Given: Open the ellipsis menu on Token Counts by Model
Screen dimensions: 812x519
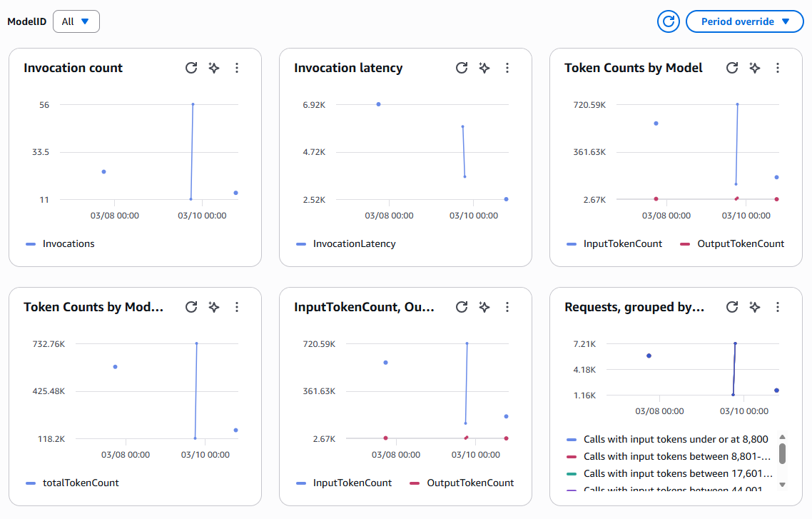Looking at the screenshot, I should coord(778,68).
